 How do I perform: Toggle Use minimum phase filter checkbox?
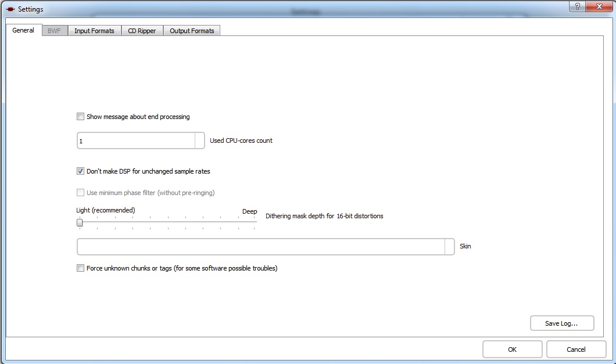click(x=81, y=192)
